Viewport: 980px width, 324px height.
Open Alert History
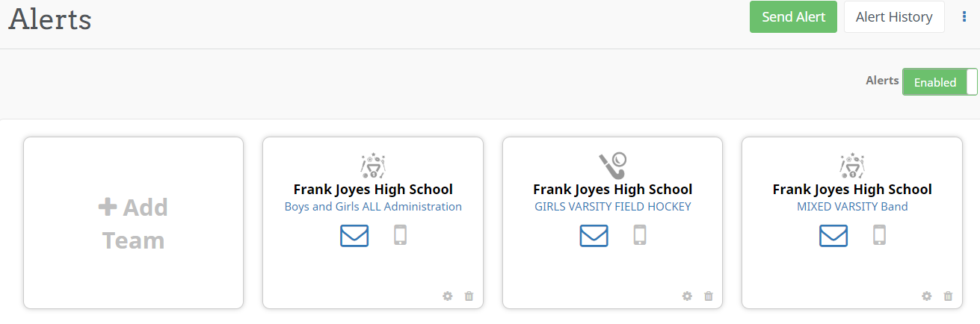coord(894,17)
